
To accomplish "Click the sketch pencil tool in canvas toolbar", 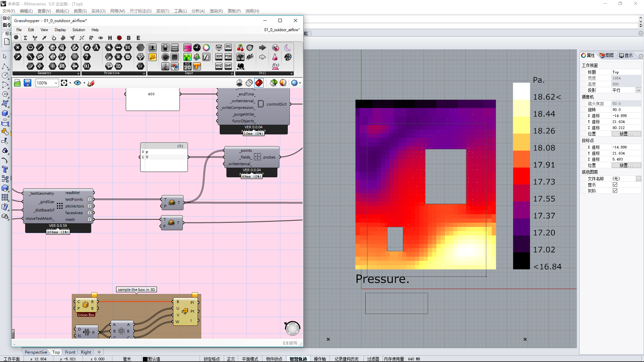I will pyautogui.click(x=91, y=83).
